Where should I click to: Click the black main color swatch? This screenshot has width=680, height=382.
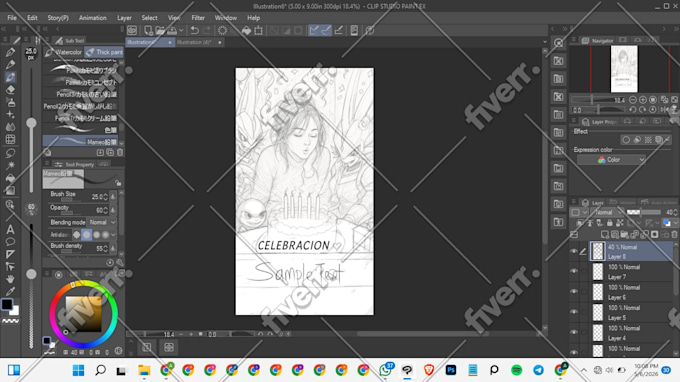7,304
